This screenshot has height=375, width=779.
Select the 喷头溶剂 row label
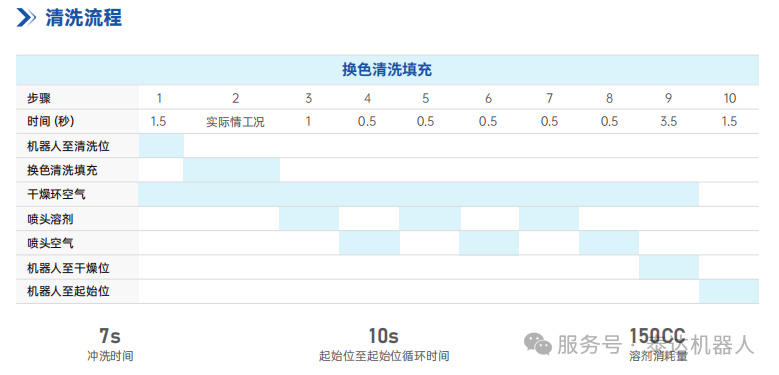[50, 219]
